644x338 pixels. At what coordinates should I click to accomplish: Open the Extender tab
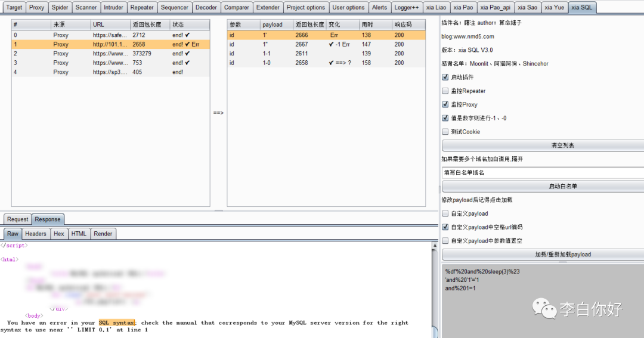(x=268, y=7)
